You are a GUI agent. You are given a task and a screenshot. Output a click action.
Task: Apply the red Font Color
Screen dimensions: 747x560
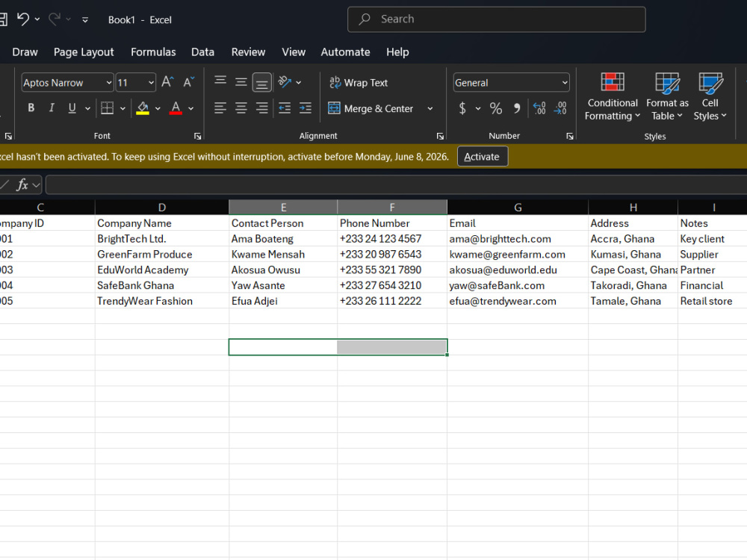tap(176, 108)
